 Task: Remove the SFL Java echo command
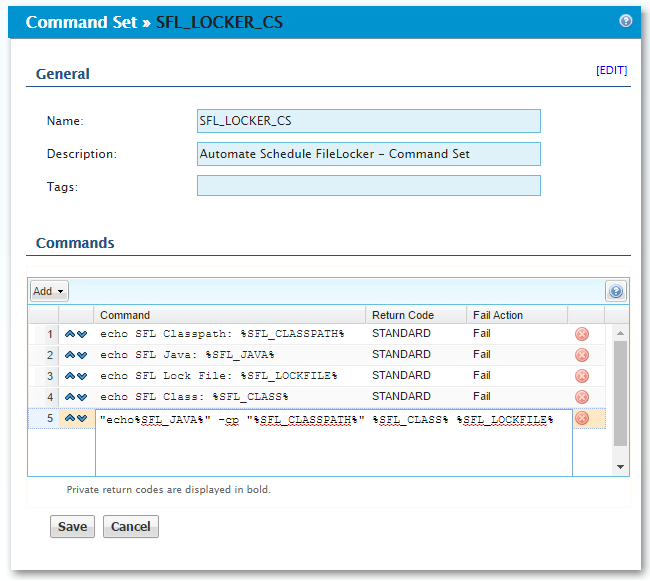(582, 355)
